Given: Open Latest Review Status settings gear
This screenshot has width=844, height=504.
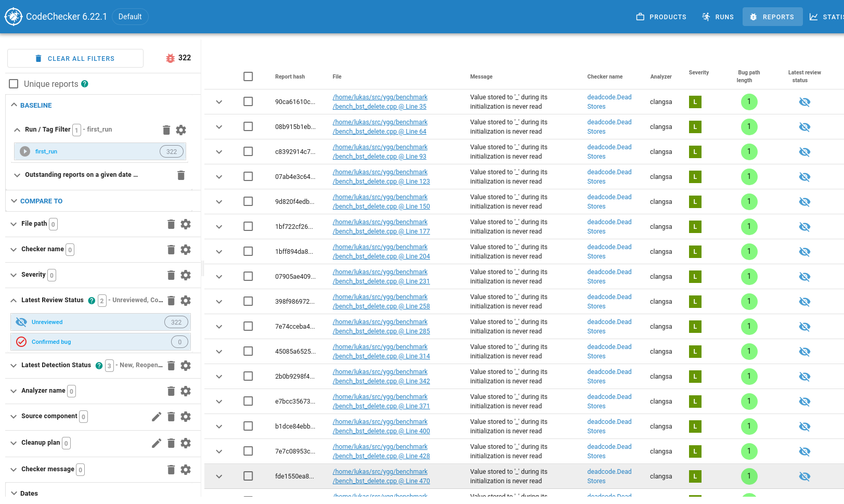Looking at the screenshot, I should click(x=186, y=301).
